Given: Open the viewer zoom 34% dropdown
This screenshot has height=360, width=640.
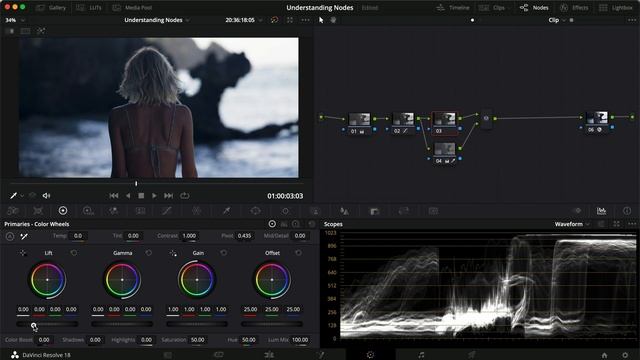Looking at the screenshot, I should 15,20.
